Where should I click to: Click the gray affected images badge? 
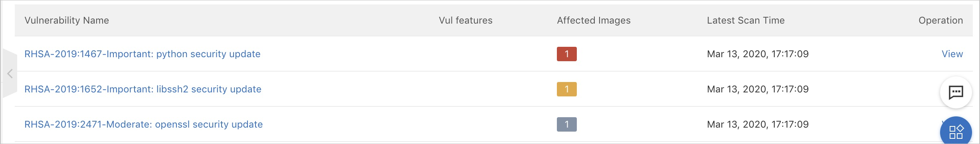point(566,124)
